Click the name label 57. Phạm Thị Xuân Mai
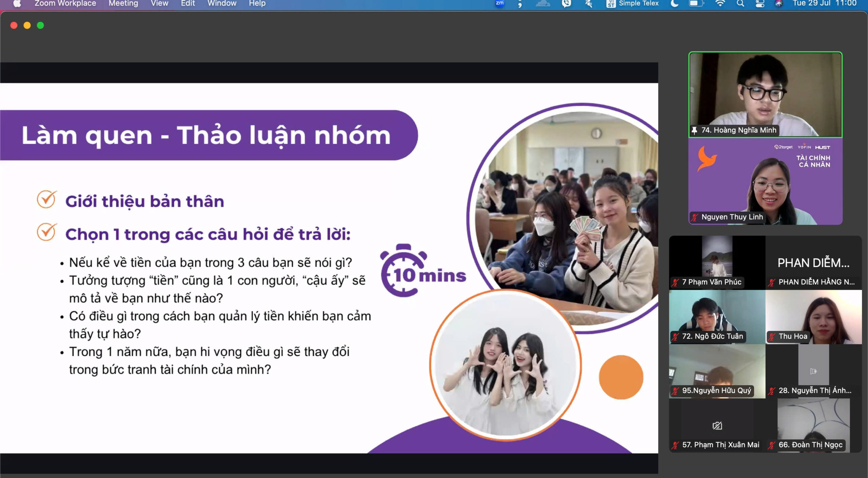 (x=721, y=445)
